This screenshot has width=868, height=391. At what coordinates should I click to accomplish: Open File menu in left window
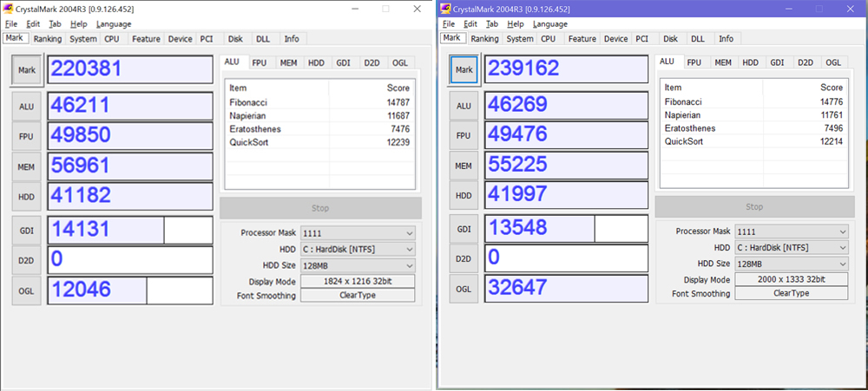11,23
